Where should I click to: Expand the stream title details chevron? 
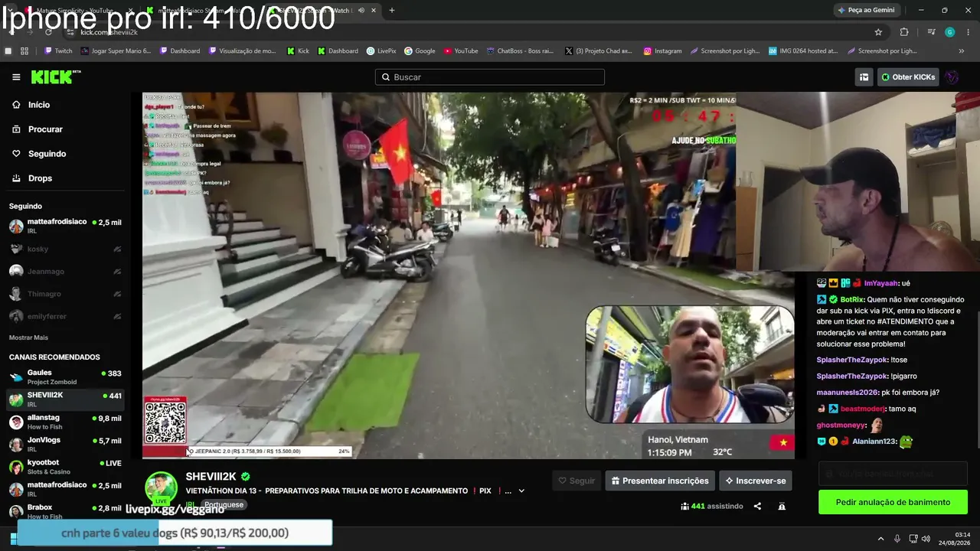click(521, 491)
